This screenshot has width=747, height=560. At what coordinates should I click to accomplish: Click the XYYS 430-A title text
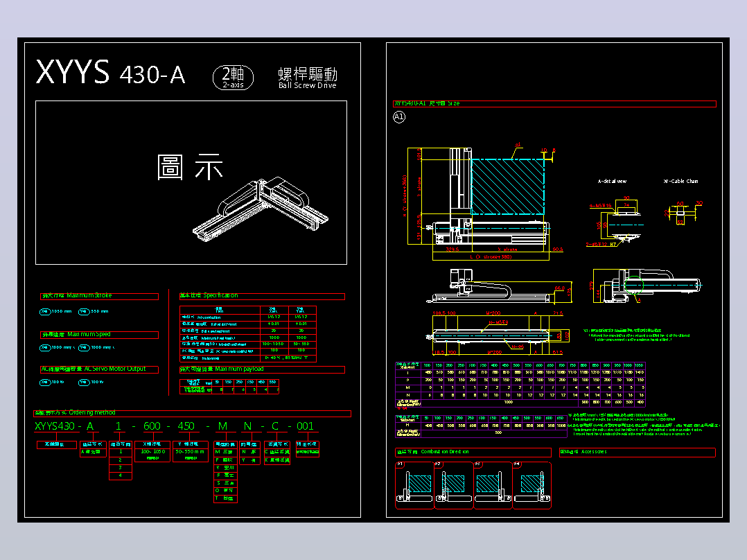click(111, 73)
